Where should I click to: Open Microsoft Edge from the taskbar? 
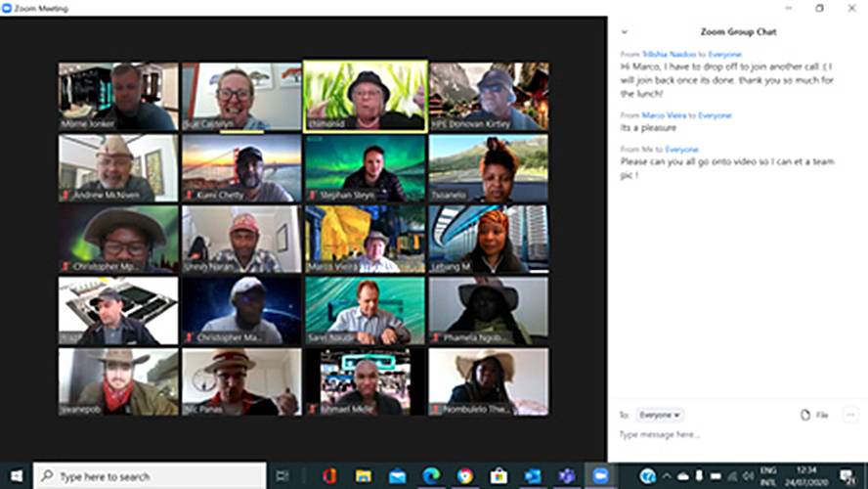pyautogui.click(x=431, y=476)
